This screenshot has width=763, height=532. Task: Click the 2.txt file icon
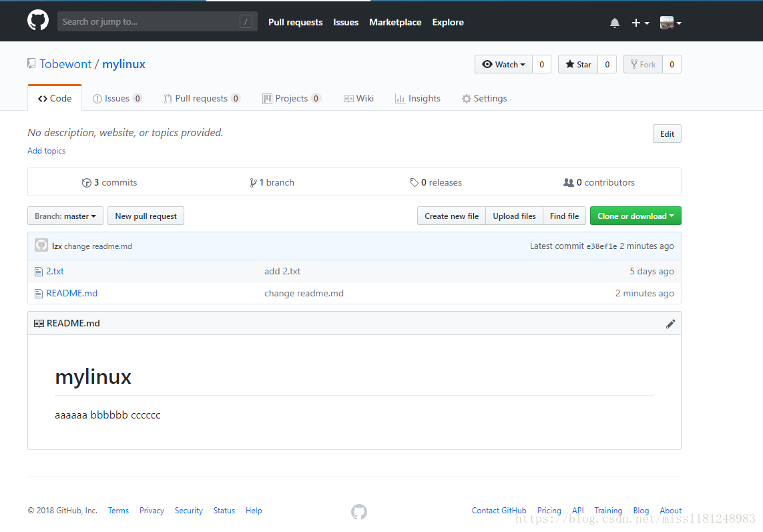(39, 272)
